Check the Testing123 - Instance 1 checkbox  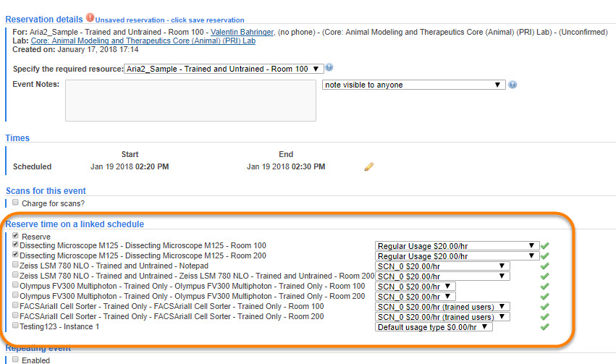coord(15,326)
